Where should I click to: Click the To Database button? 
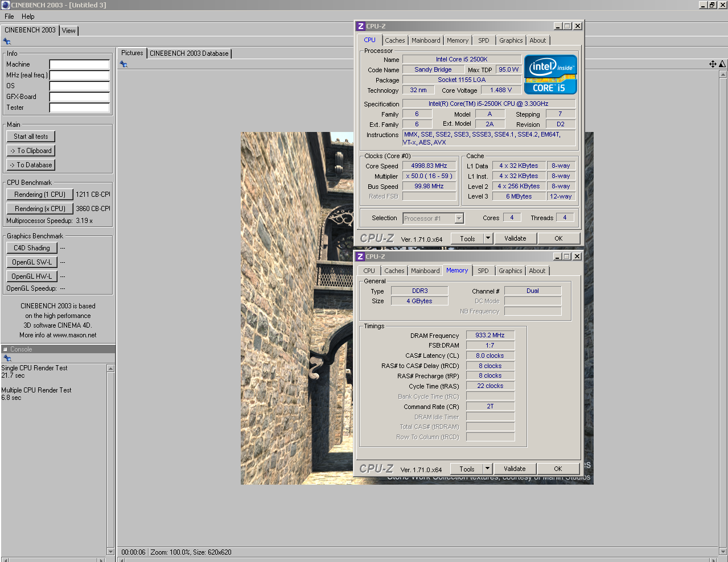pyautogui.click(x=31, y=165)
